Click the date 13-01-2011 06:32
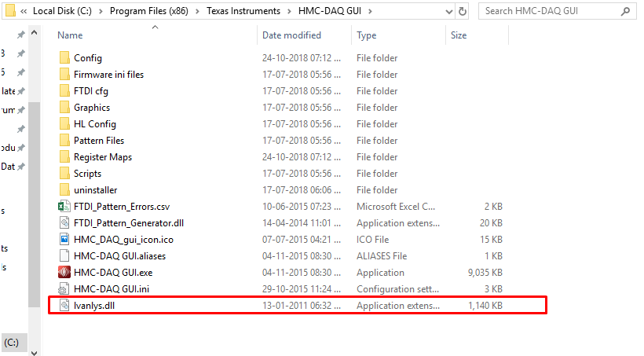This screenshot has width=644, height=356. click(x=302, y=306)
